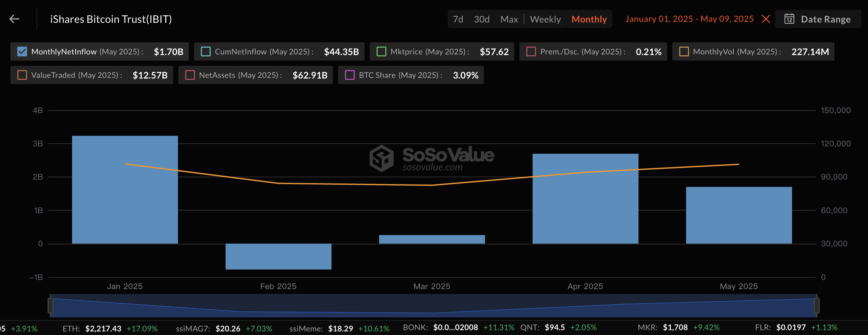Enable BTC Share checkbox
The width and height of the screenshot is (868, 335).
coord(350,75)
